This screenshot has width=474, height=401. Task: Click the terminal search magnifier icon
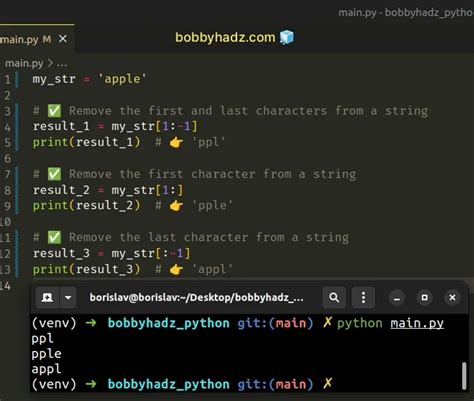click(x=334, y=297)
